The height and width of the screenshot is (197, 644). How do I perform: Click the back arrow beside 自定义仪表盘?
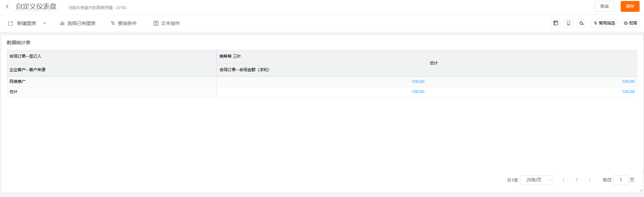7,6
